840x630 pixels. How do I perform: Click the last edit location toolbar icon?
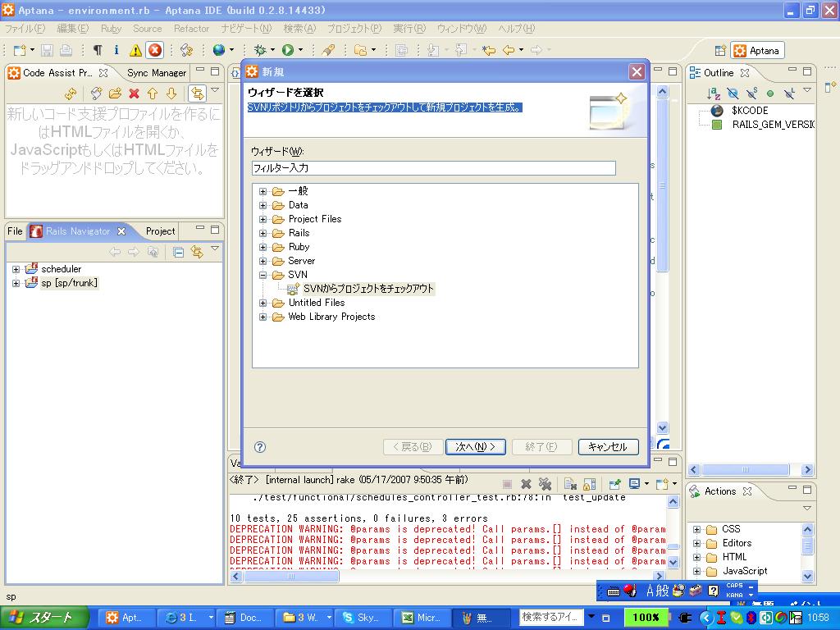pos(488,50)
